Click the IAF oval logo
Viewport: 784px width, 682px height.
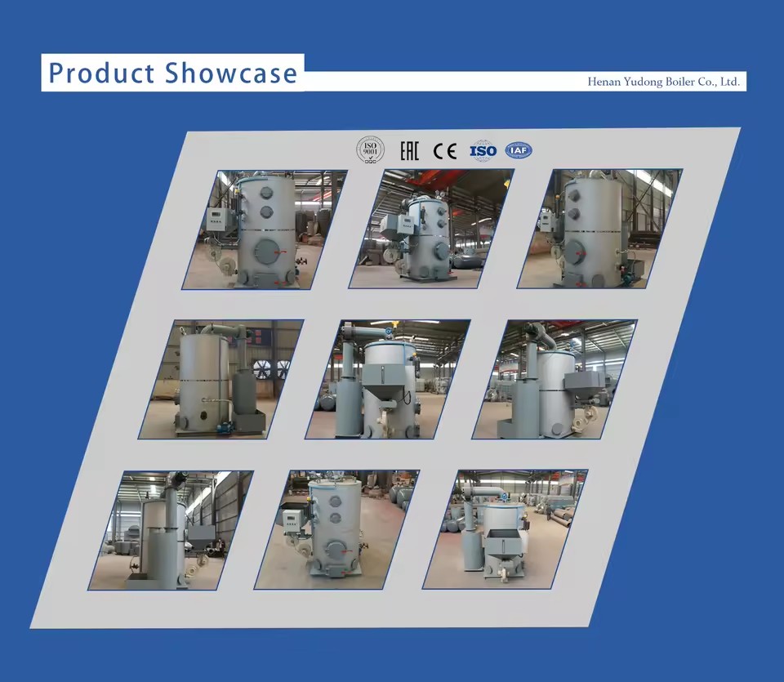tap(519, 150)
